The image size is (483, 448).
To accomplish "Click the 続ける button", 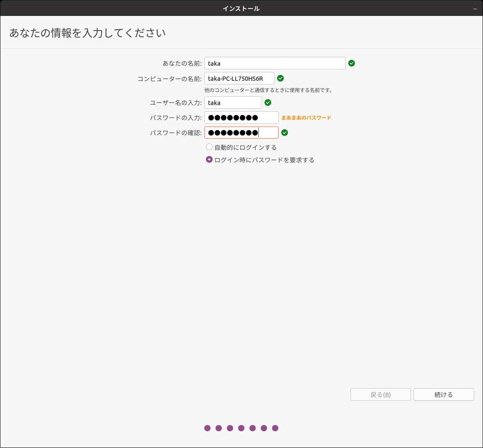I will click(x=444, y=394).
